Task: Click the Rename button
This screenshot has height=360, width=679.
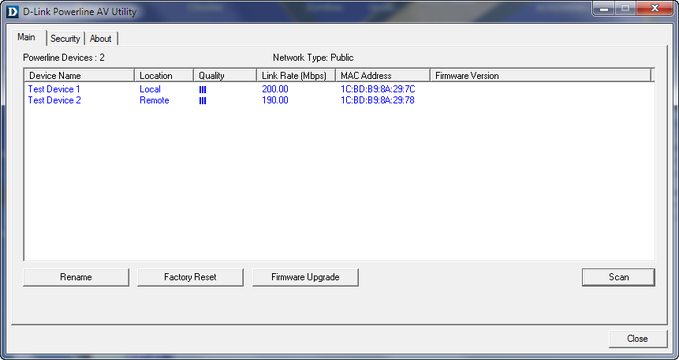Action: [76, 277]
